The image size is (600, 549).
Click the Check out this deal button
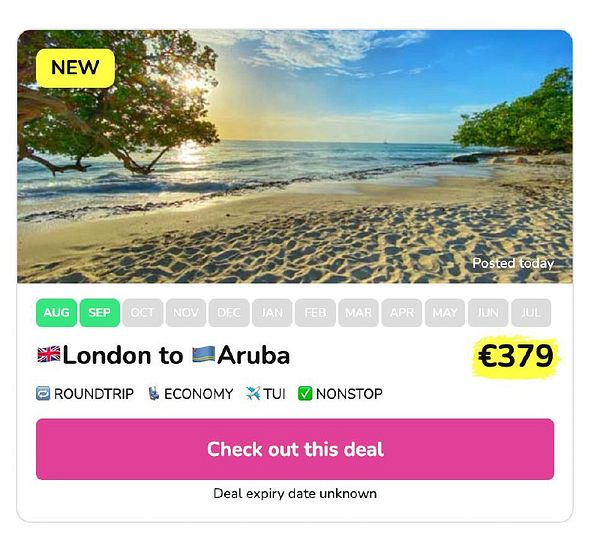click(295, 449)
